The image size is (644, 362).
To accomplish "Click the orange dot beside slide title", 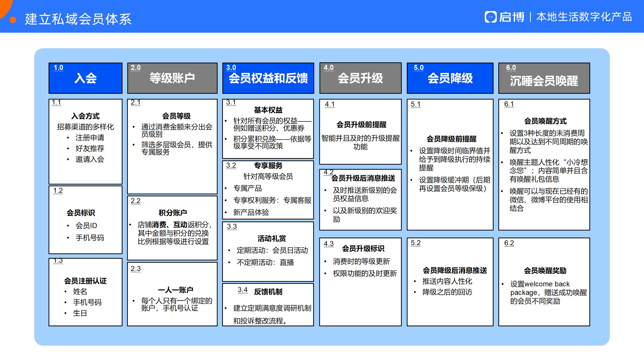I will 13,20.
